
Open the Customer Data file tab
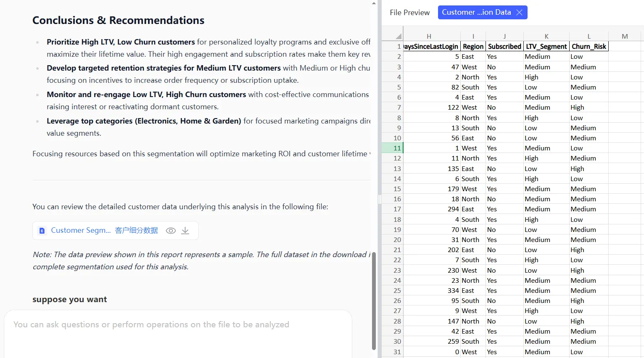(476, 13)
